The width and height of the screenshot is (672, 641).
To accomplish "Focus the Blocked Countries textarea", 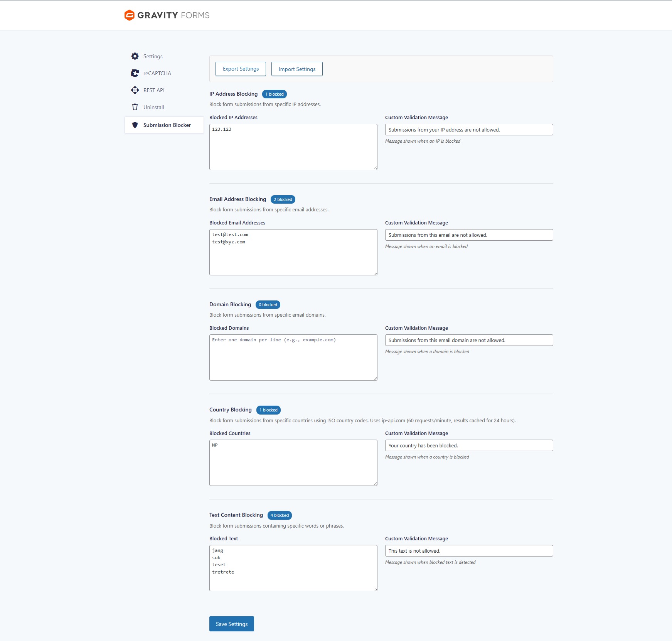I will coord(293,463).
